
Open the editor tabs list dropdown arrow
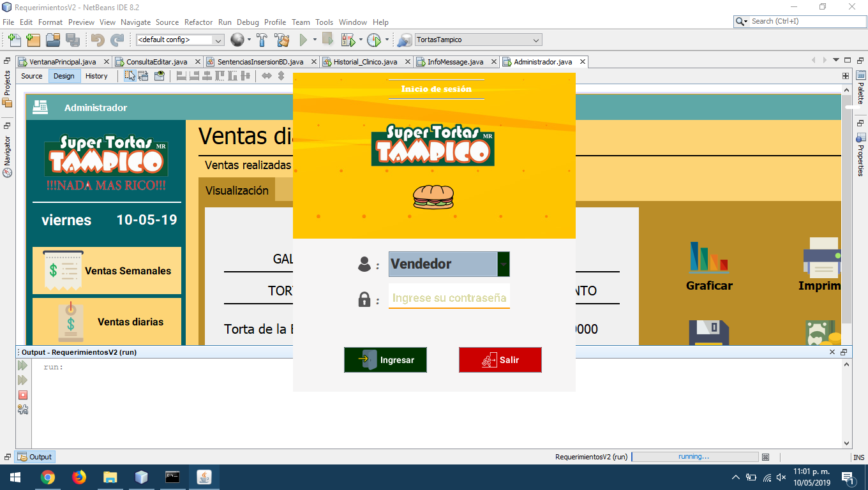tap(836, 60)
